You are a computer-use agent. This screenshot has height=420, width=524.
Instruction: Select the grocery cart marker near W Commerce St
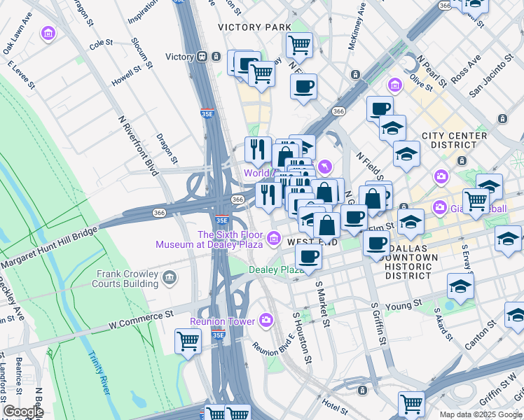click(188, 342)
